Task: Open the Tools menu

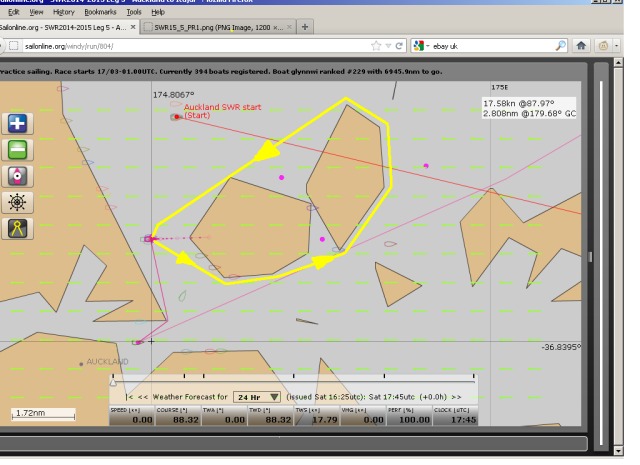Action: click(x=134, y=12)
